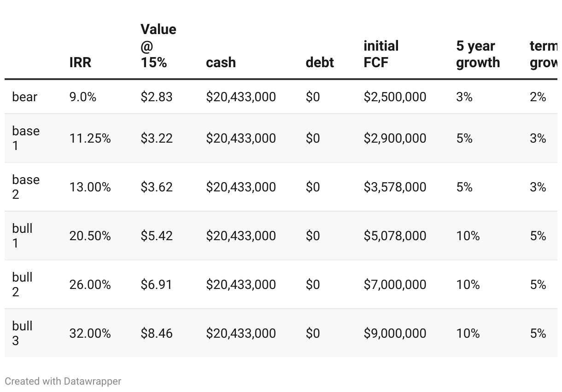The height and width of the screenshot is (392, 562).
Task: Click the Value @ 15% header
Action: pos(158,46)
